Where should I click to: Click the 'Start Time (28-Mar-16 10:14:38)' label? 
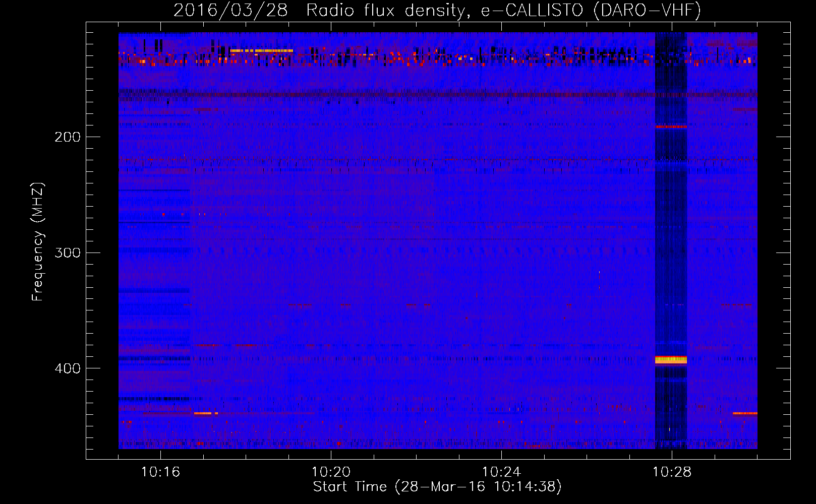437,487
